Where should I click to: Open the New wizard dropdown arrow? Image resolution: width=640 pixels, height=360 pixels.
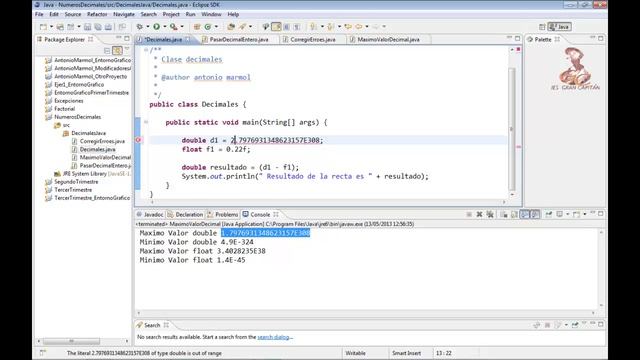coord(51,27)
